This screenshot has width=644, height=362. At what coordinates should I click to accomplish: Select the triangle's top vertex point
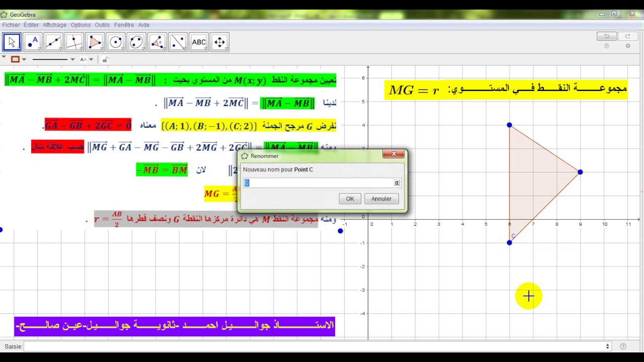509,125
